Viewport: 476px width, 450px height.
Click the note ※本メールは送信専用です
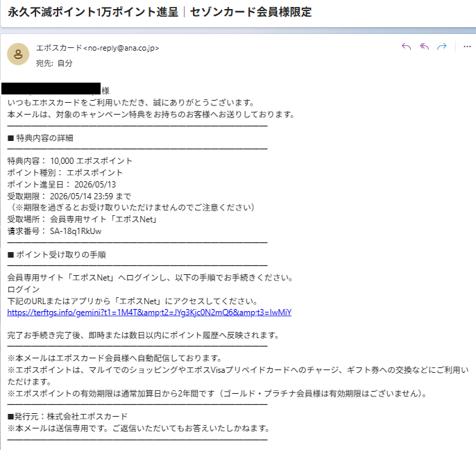[x=139, y=428]
